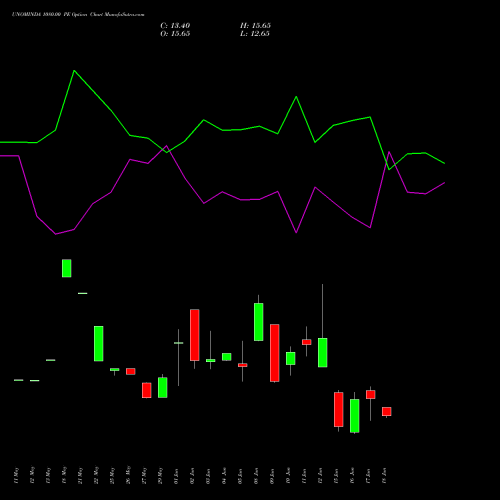Select the 02 Jun date label
Image resolution: width=500 pixels, height=500 pixels.
192,476
